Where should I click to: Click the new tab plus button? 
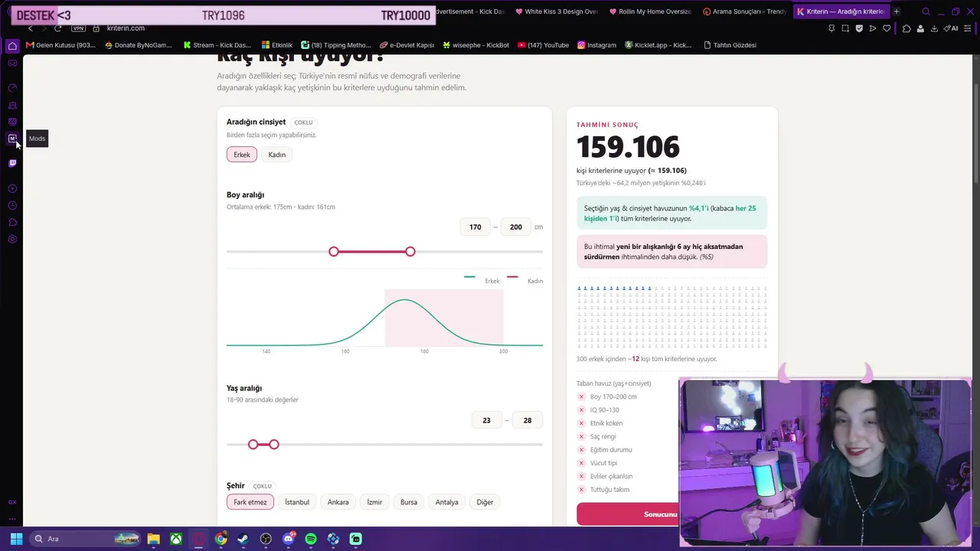pos(897,11)
